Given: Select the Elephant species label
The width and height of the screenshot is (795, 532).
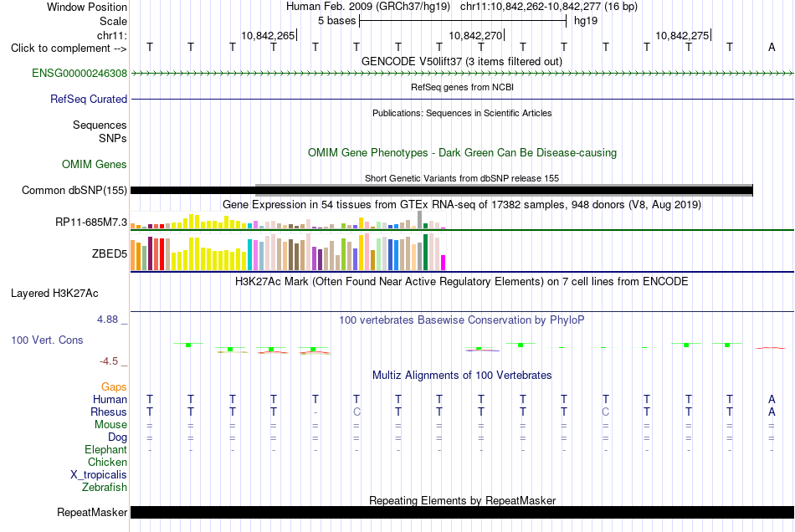Looking at the screenshot, I should [106, 450].
